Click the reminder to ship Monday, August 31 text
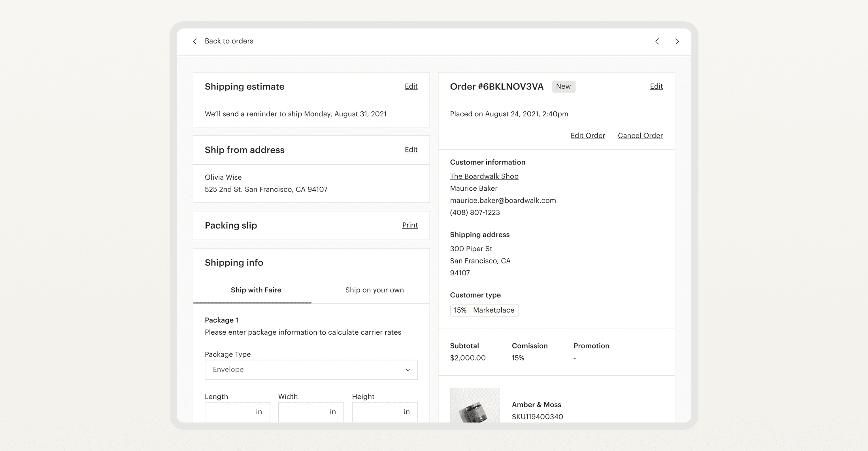The width and height of the screenshot is (868, 451). [x=296, y=114]
